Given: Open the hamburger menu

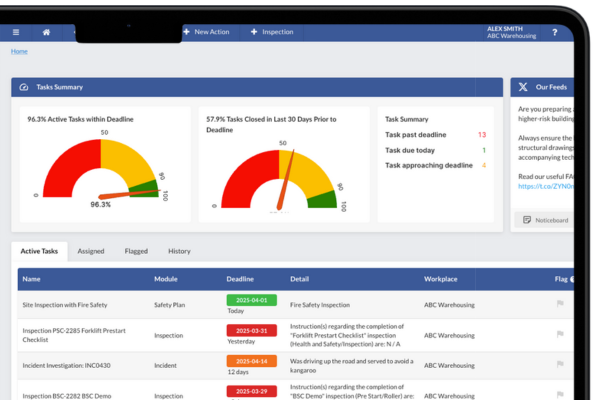Looking at the screenshot, I should [x=16, y=32].
